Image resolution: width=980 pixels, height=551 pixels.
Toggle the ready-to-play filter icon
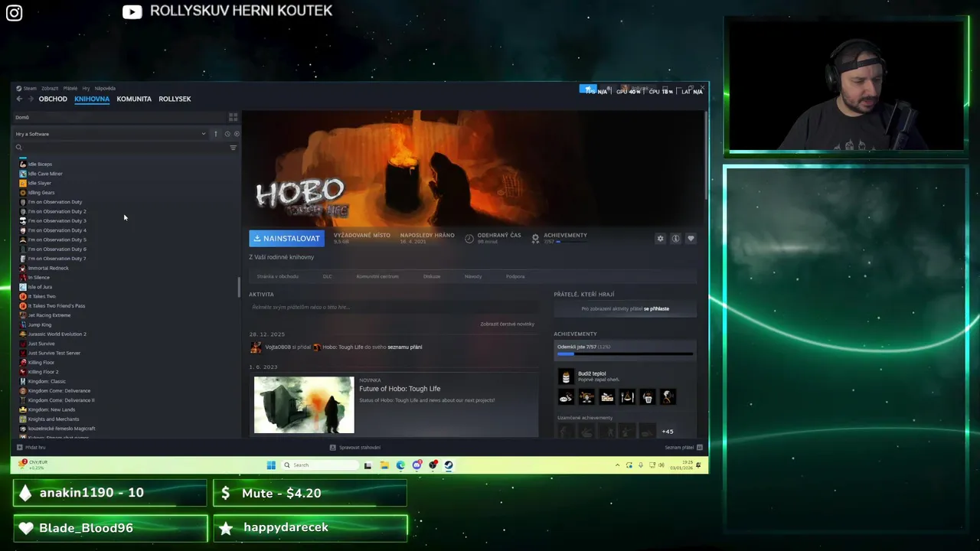237,134
